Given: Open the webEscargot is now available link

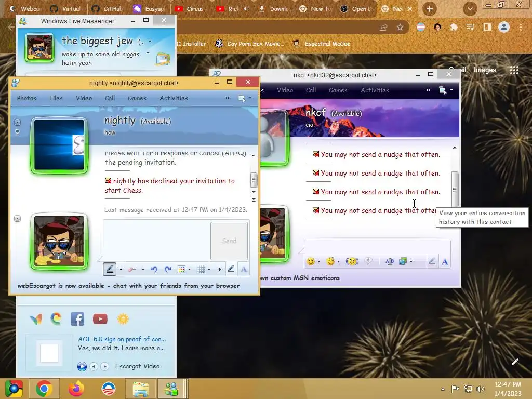Looking at the screenshot, I should 129,286.
